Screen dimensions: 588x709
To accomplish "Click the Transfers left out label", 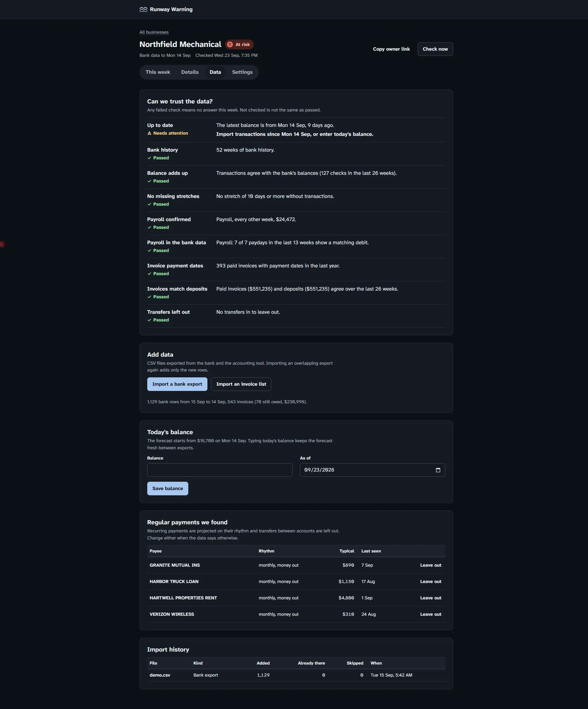I will pyautogui.click(x=169, y=312).
